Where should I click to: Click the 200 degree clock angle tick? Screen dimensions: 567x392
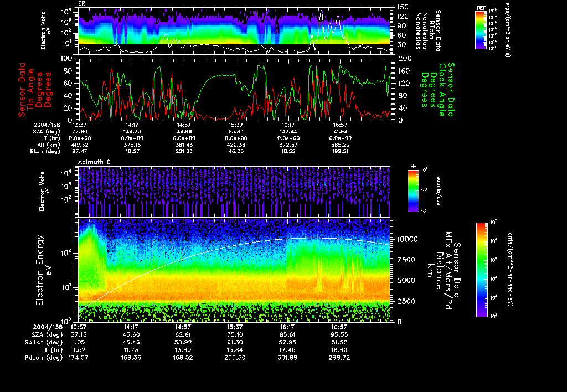click(405, 59)
